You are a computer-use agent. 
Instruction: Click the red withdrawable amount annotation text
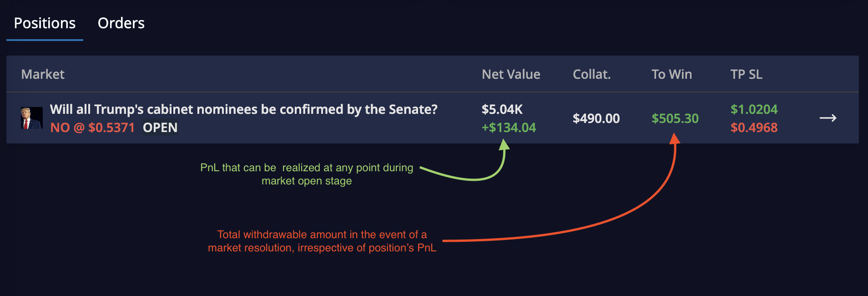pos(322,241)
